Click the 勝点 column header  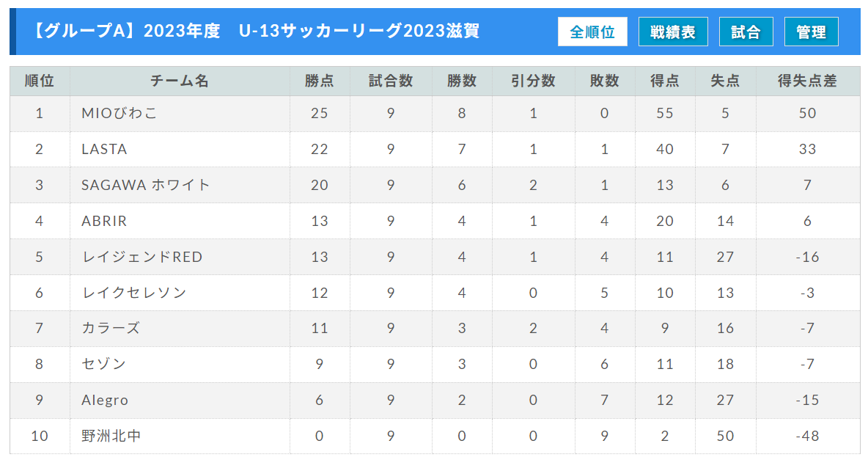click(x=320, y=81)
